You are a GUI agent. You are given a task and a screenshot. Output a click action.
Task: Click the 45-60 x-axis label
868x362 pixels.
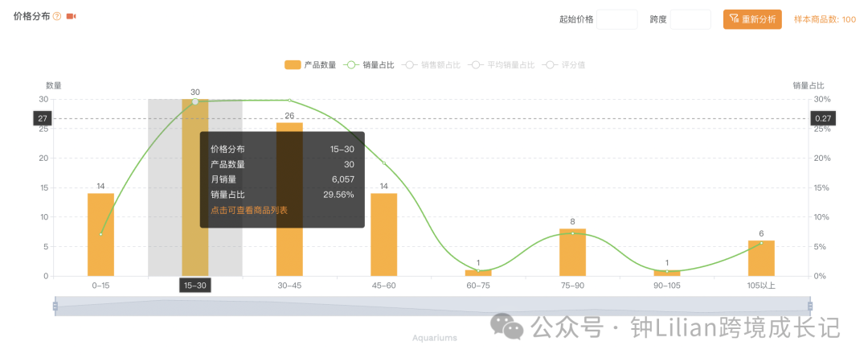point(383,286)
